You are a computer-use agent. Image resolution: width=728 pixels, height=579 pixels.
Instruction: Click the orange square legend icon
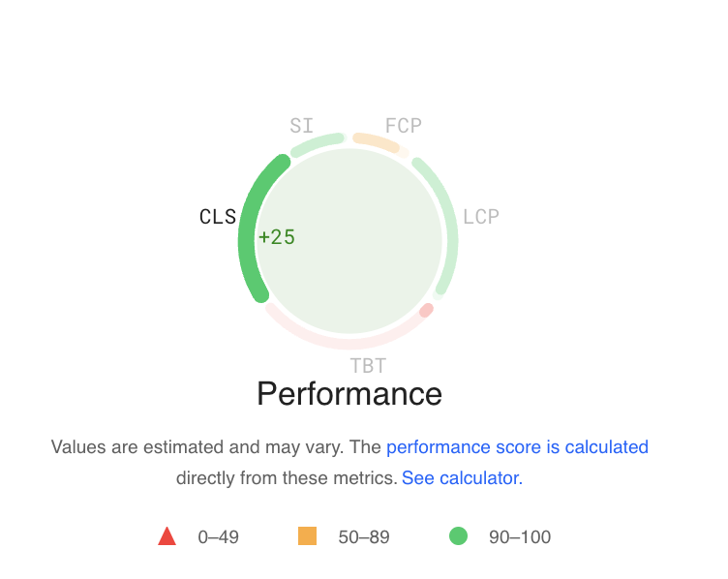(x=308, y=536)
